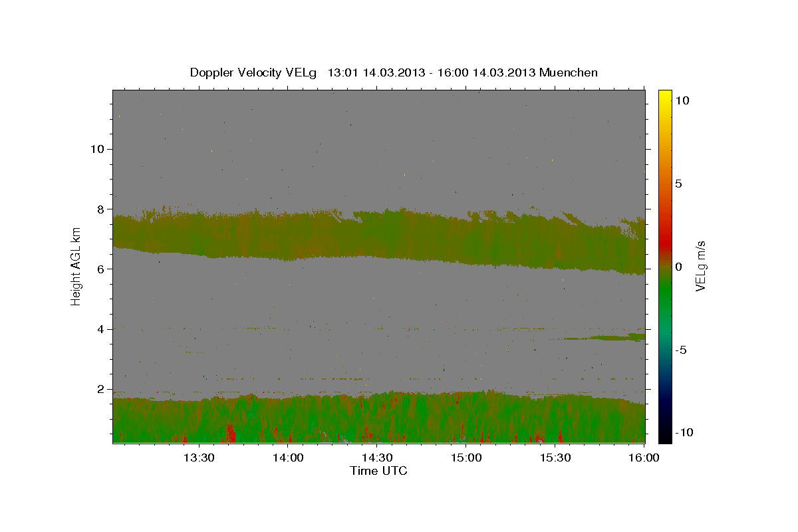The width and height of the screenshot is (798, 532).
Task: Click the thin cloud streak near 3.7 km
Action: pos(598,338)
